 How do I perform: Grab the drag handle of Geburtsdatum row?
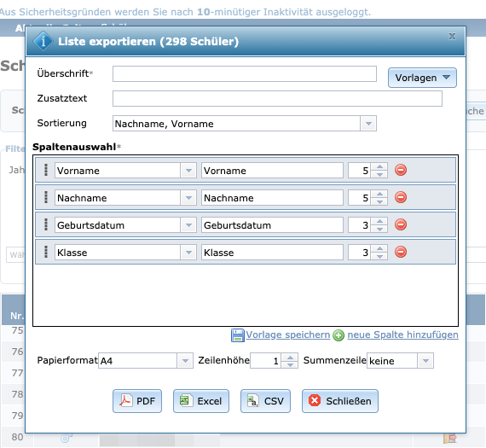click(x=46, y=224)
